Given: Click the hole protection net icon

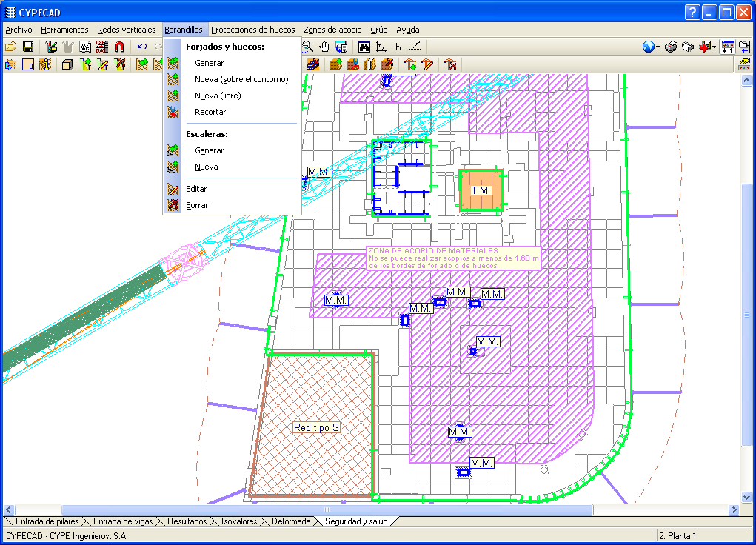Looking at the screenshot, I should click(x=313, y=64).
